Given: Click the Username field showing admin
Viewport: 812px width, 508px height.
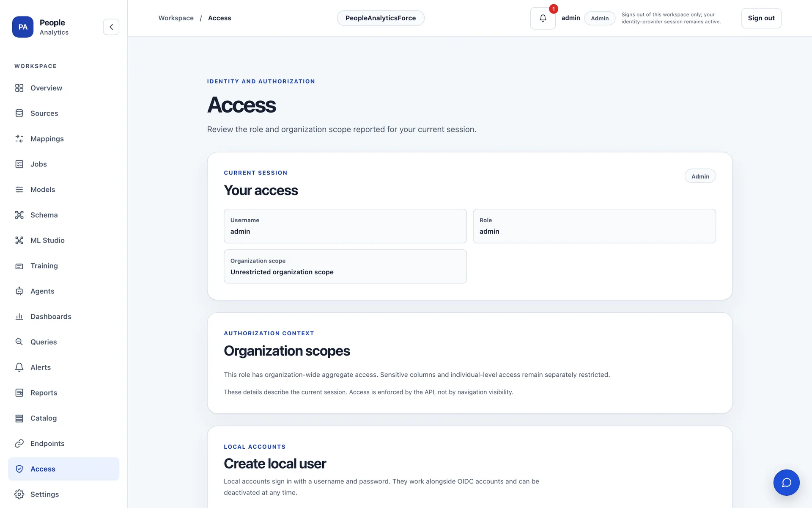Looking at the screenshot, I should pyautogui.click(x=345, y=226).
